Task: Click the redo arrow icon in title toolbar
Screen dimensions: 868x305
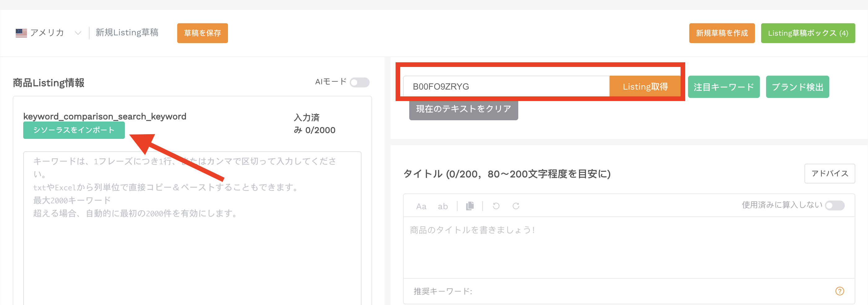Action: click(x=516, y=206)
